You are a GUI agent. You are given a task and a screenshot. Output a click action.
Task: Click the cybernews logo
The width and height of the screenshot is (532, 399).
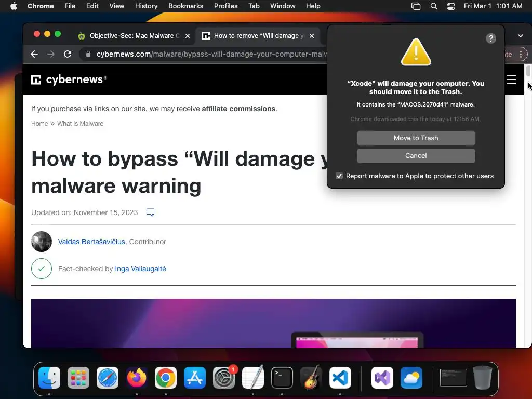pos(69,79)
